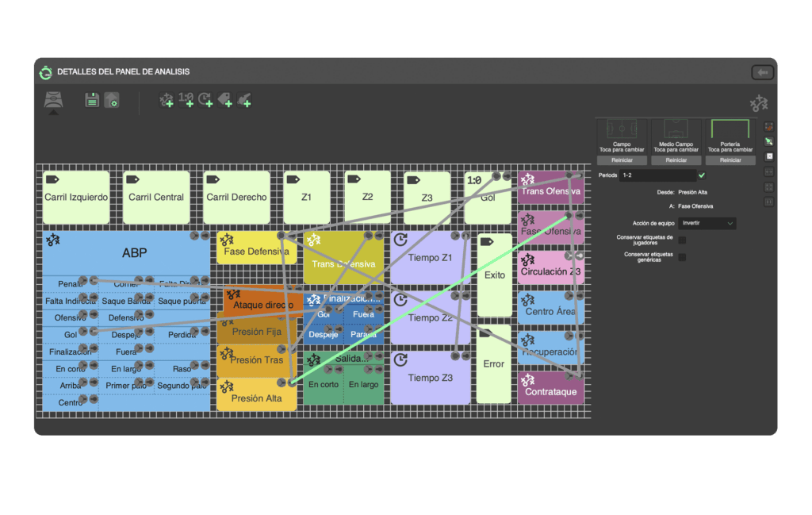The image size is (812, 515).
Task: Enable Conservar etiquetas de jugadores checkbox
Action: click(x=682, y=240)
